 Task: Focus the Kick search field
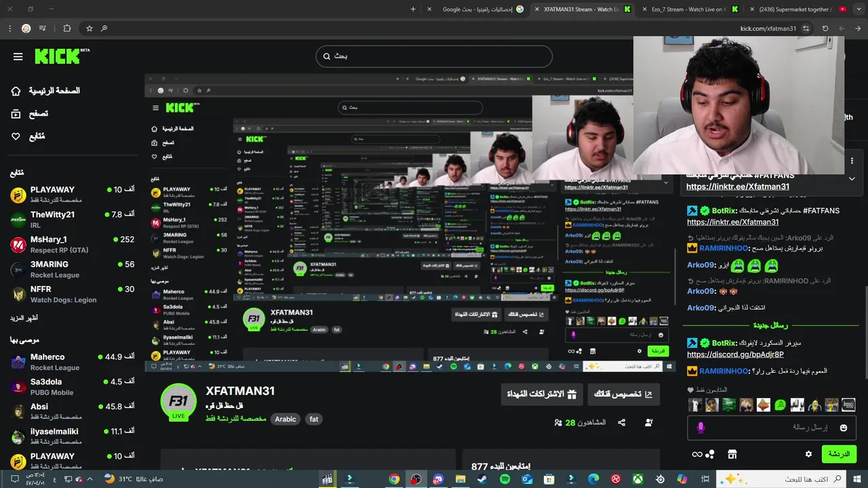(434, 56)
